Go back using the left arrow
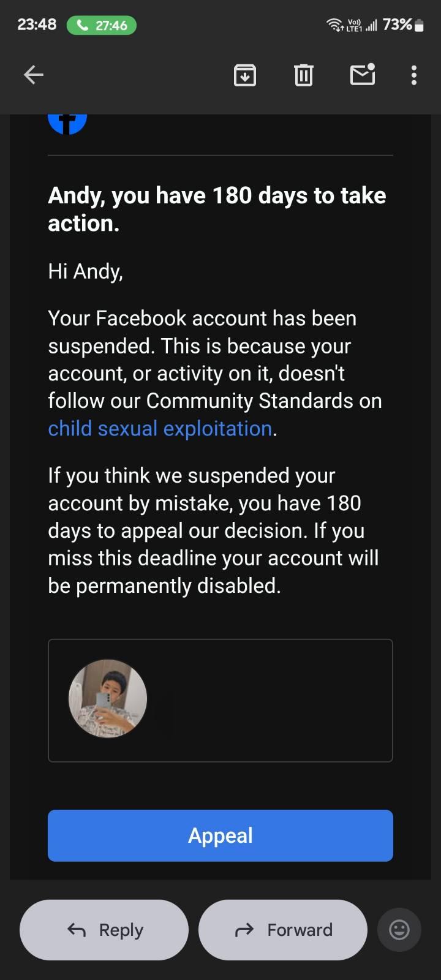This screenshot has height=980, width=441. click(x=34, y=75)
